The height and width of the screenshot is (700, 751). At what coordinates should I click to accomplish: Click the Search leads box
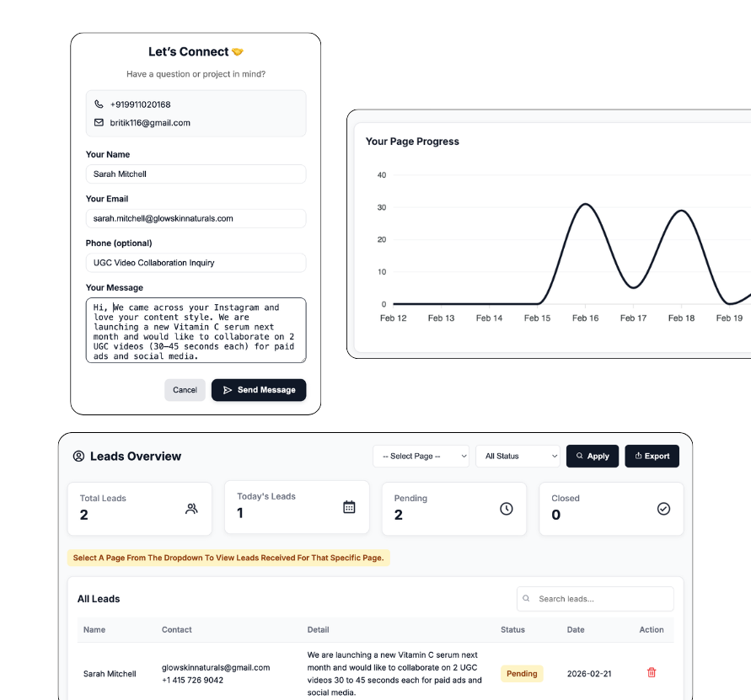coord(595,599)
